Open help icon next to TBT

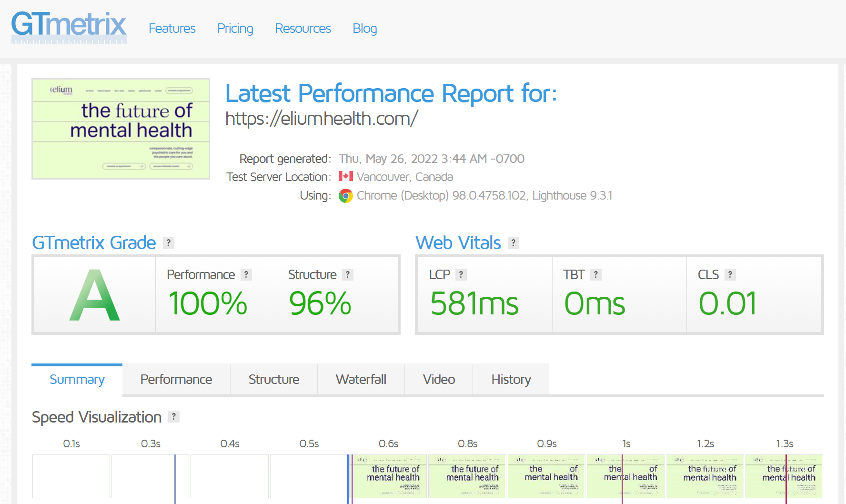pyautogui.click(x=595, y=274)
